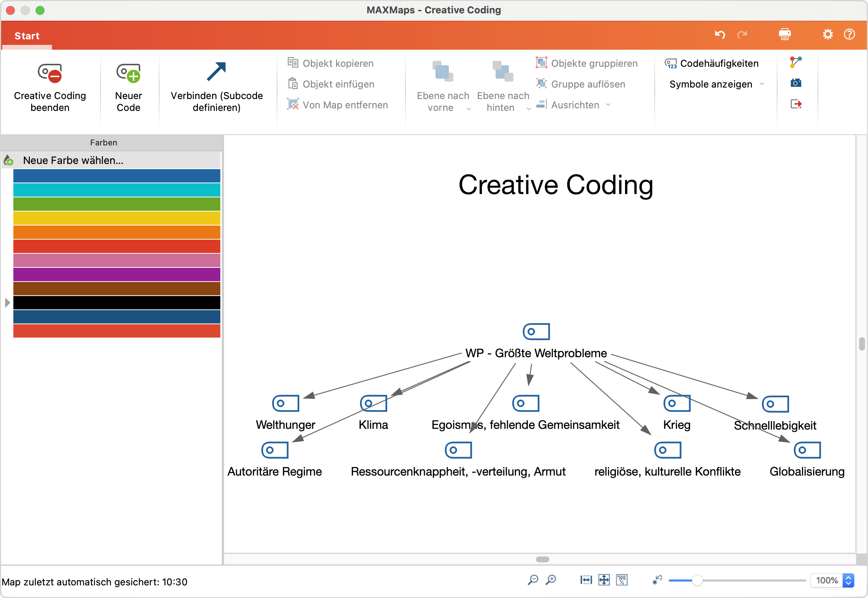This screenshot has height=598, width=868.
Task: Select the Egoismus, fehlende Gemeinsamkeit code icon
Action: [x=526, y=404]
